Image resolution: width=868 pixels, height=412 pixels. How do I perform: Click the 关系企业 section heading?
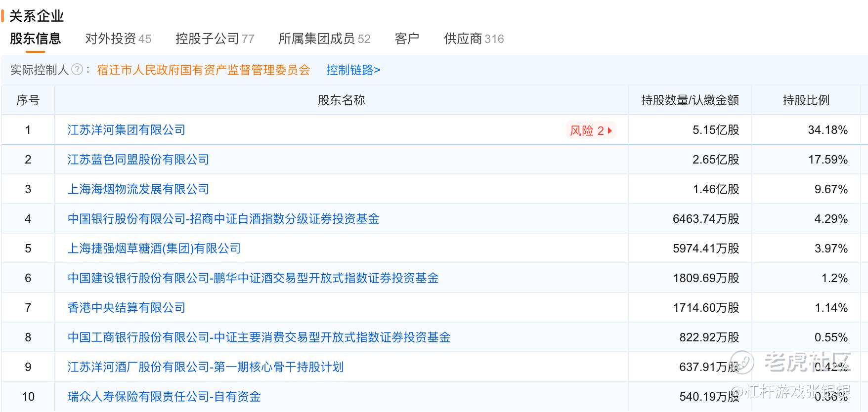[x=37, y=16]
